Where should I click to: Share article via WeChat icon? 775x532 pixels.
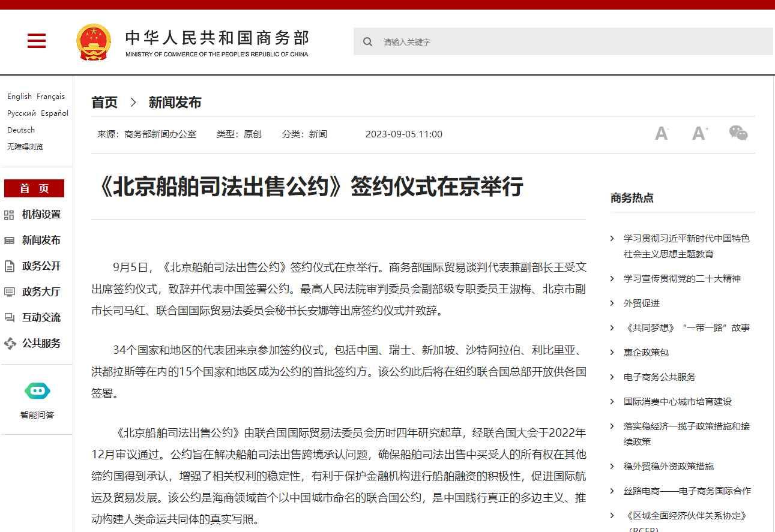coord(738,133)
